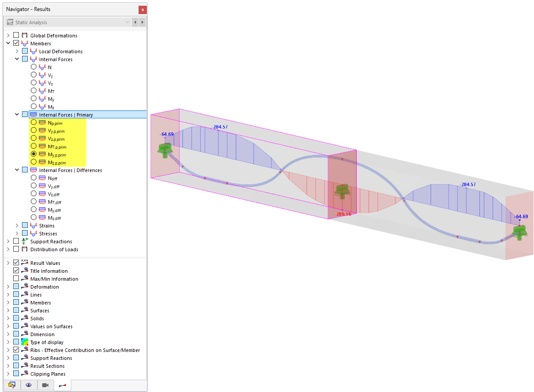Click the Results navigator graph tab
Image resolution: width=534 pixels, height=392 pixels.
pos(62,385)
